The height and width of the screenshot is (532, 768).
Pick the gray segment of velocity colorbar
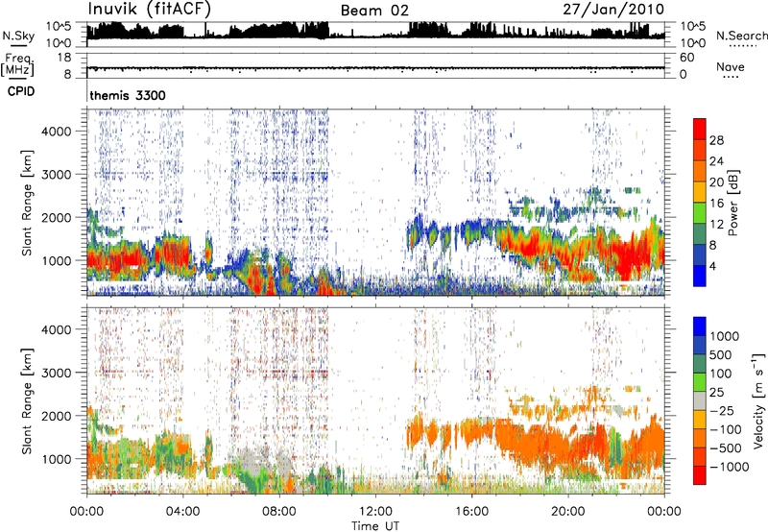(700, 400)
